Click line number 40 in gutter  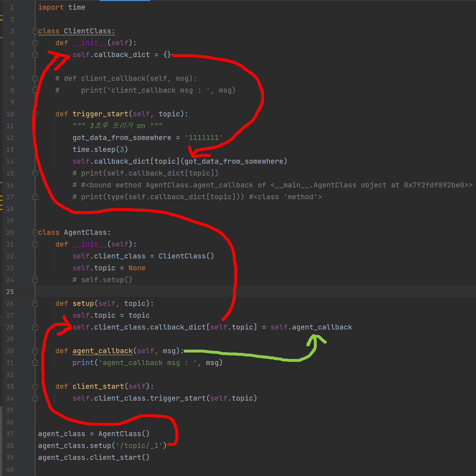coord(10,470)
